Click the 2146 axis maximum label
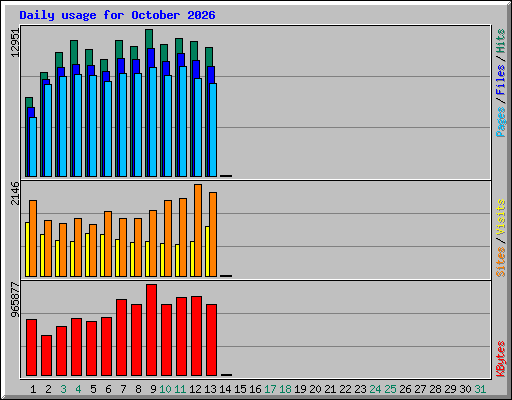 [15, 194]
